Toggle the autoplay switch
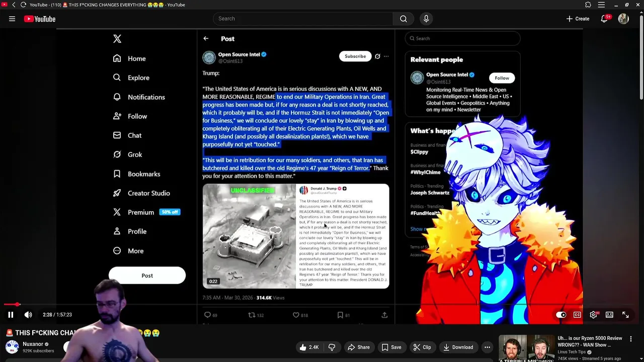644x362 pixels. pyautogui.click(x=561, y=315)
